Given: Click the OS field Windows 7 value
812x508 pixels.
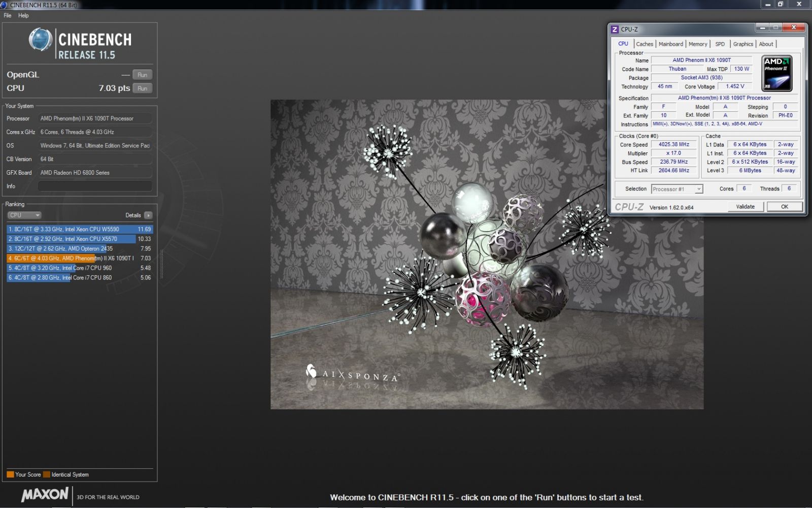Looking at the screenshot, I should pos(95,146).
